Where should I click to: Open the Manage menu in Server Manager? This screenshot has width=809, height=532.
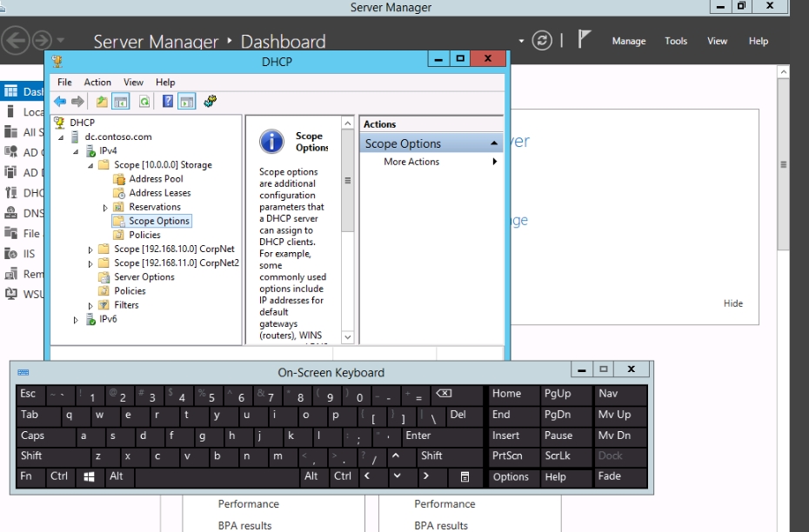[x=629, y=41]
